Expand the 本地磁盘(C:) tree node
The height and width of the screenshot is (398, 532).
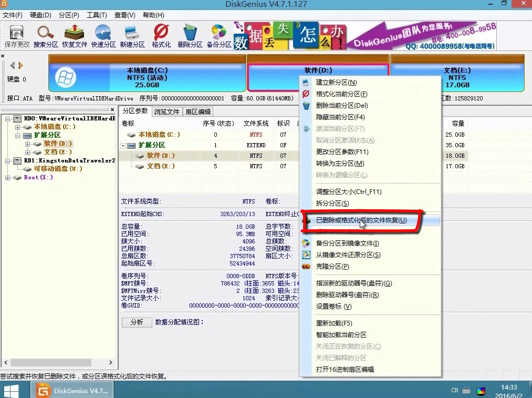pos(17,127)
